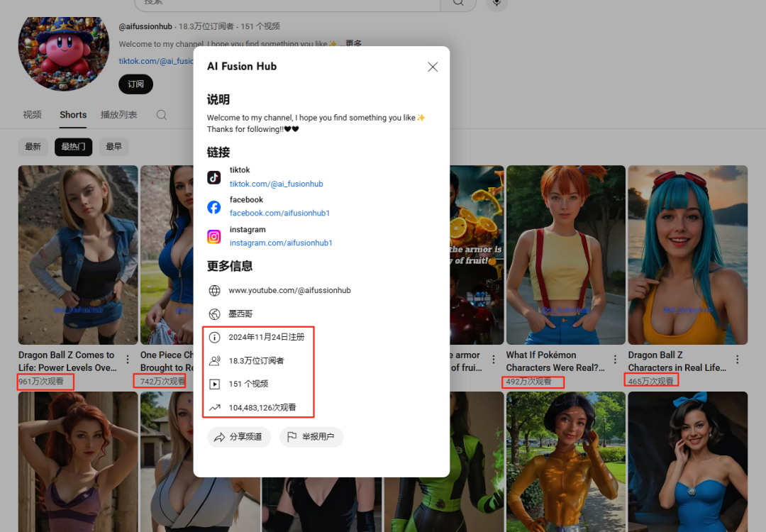766x532 pixels.
Task: Click the 961万次观看 view count
Action: click(41, 382)
